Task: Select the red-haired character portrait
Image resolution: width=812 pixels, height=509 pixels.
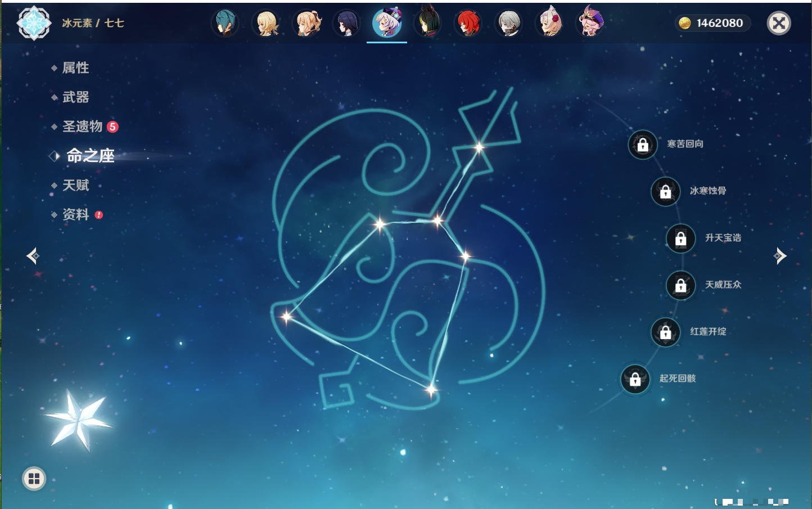Action: coord(468,24)
